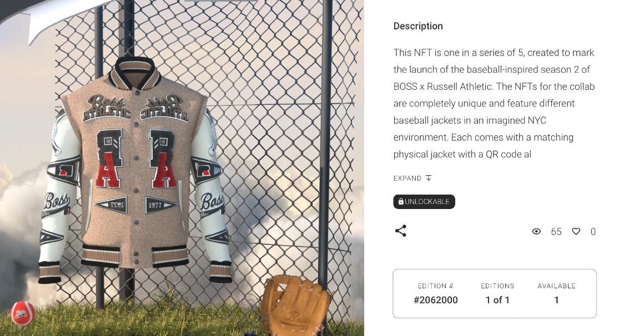Screen dimensions: 644x336
Task: Click the leather baseball glove
Action: [295, 304]
